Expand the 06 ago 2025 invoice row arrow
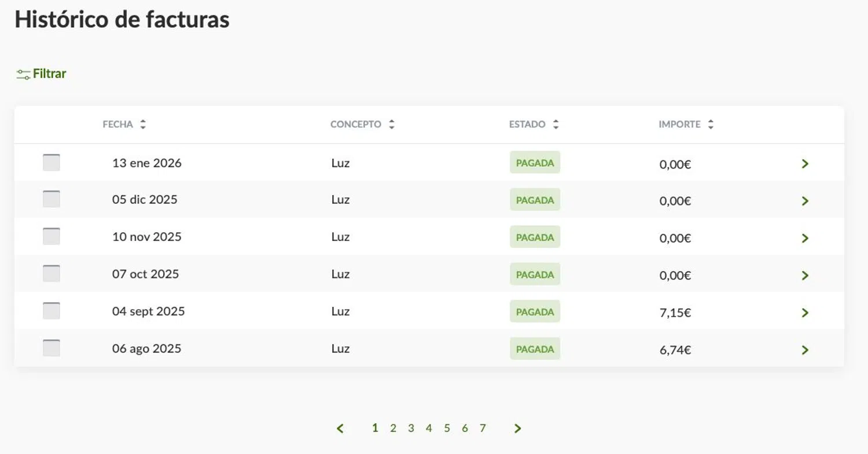 coord(805,350)
